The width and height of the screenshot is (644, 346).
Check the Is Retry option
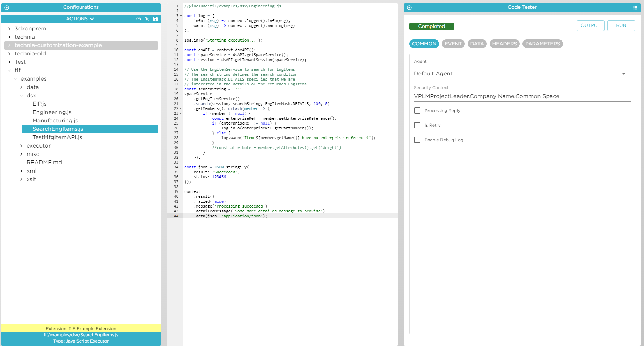(x=417, y=125)
